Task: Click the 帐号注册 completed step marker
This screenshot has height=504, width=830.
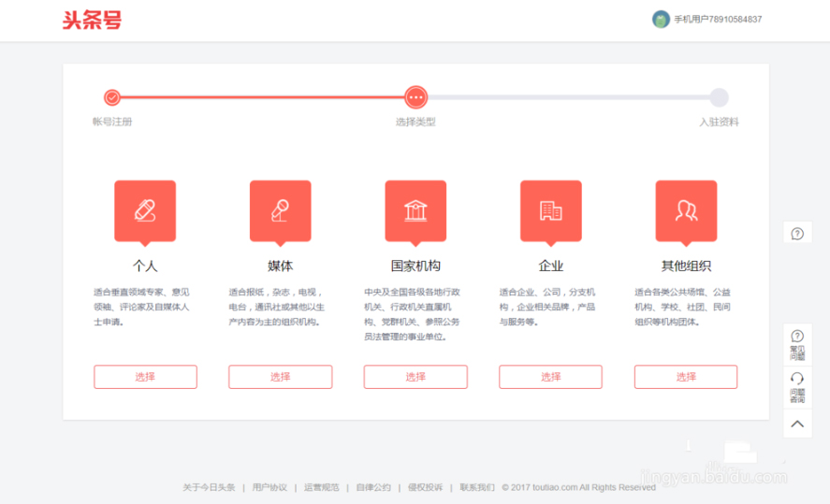Action: pos(112,97)
